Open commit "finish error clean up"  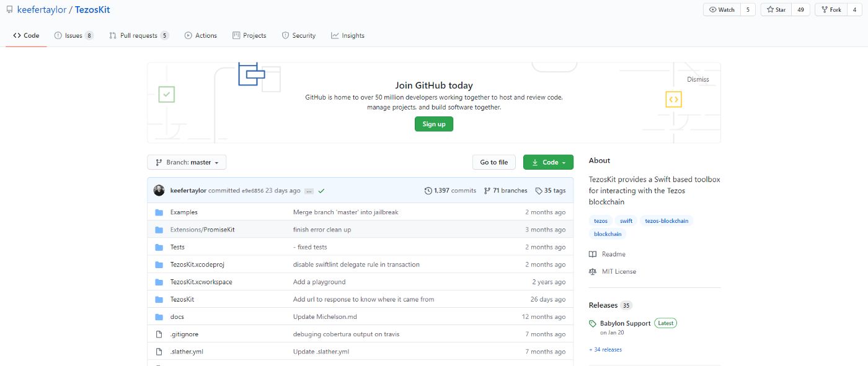tap(322, 230)
